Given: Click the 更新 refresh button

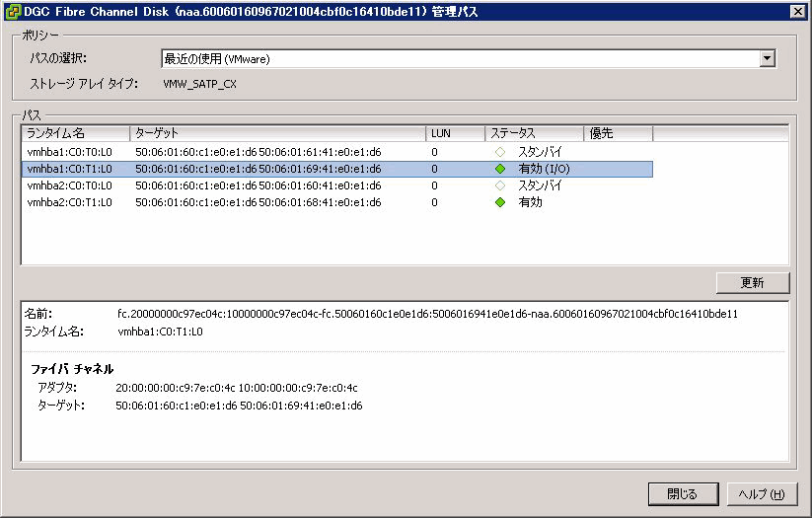Looking at the screenshot, I should click(x=753, y=283).
